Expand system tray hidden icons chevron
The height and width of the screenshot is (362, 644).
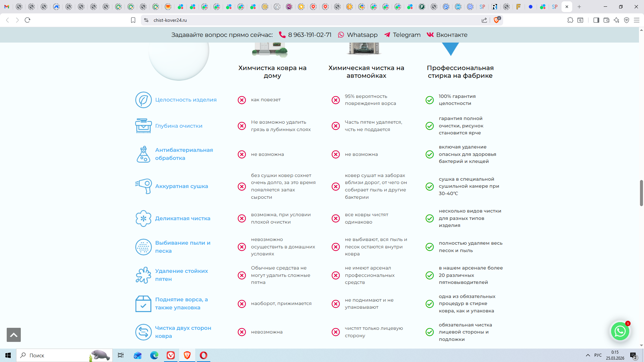588,355
